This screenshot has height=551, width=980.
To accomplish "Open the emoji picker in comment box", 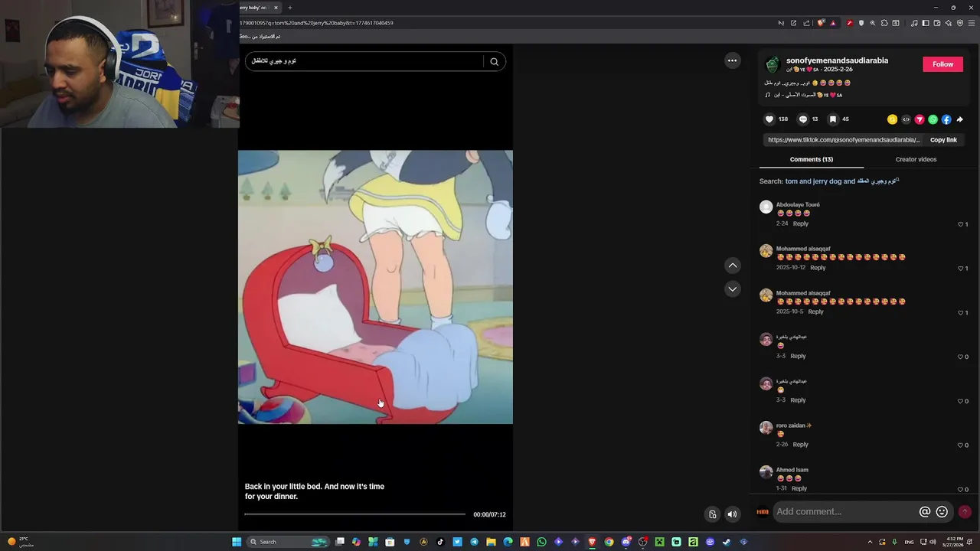I will point(942,512).
